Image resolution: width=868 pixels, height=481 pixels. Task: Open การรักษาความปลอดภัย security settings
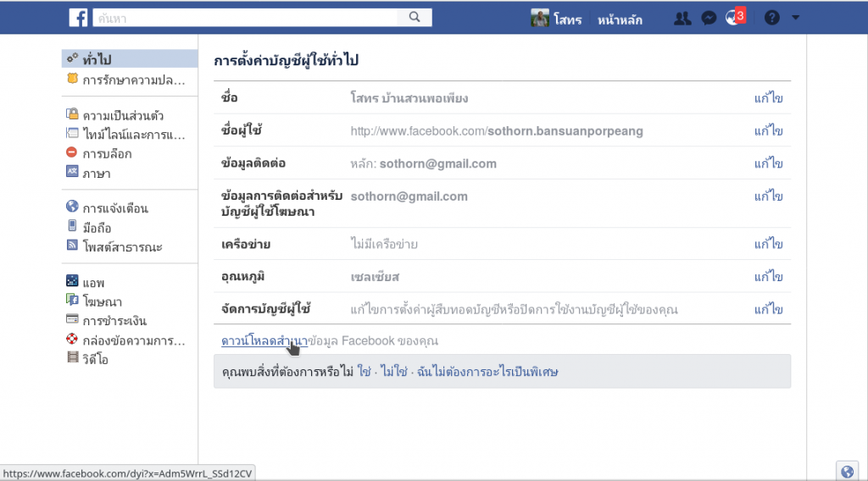coord(133,80)
